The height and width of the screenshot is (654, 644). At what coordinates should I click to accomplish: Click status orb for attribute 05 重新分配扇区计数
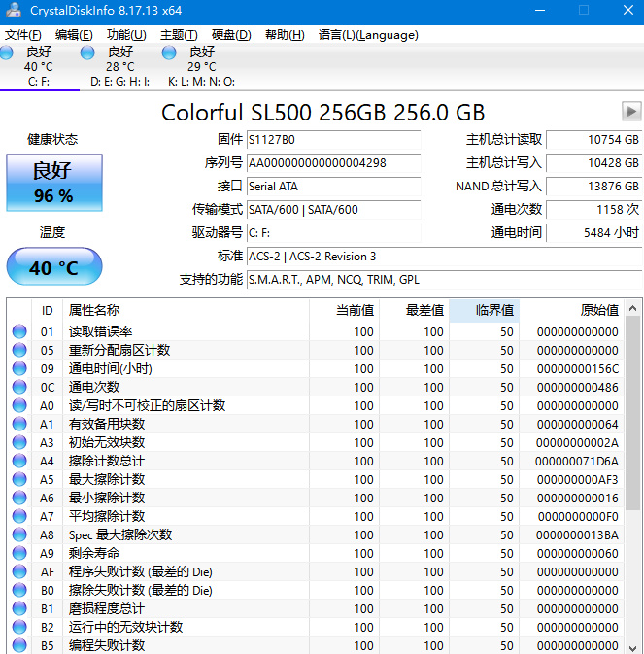19,350
